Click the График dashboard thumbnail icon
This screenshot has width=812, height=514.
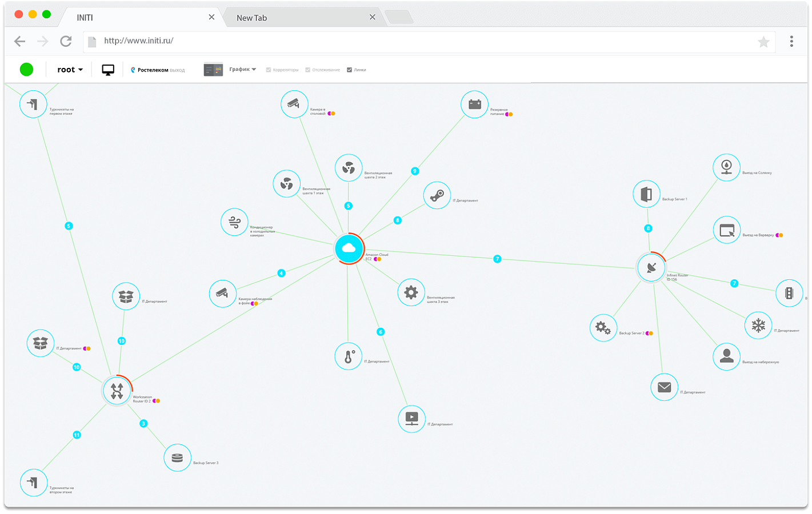tap(213, 70)
